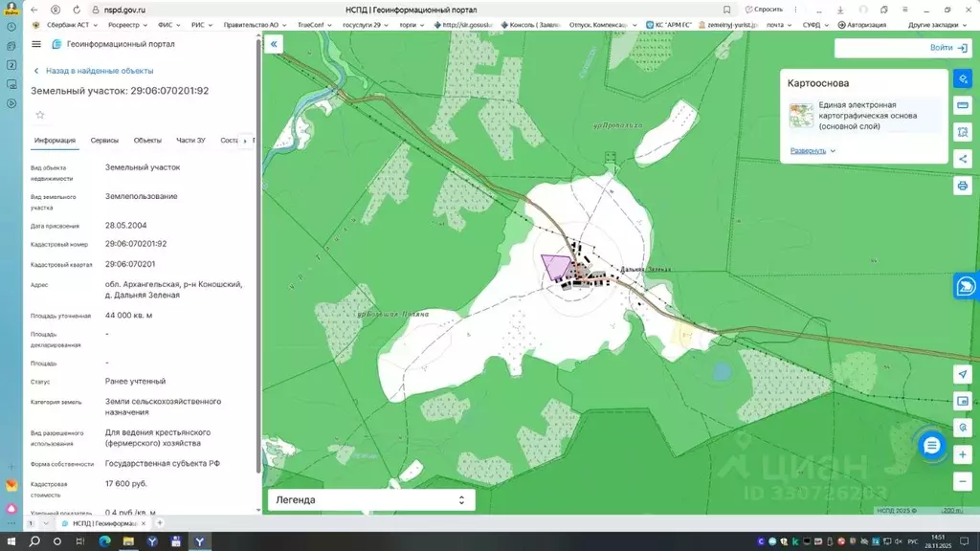
Task: Locate my position with arrow icon
Action: click(963, 374)
